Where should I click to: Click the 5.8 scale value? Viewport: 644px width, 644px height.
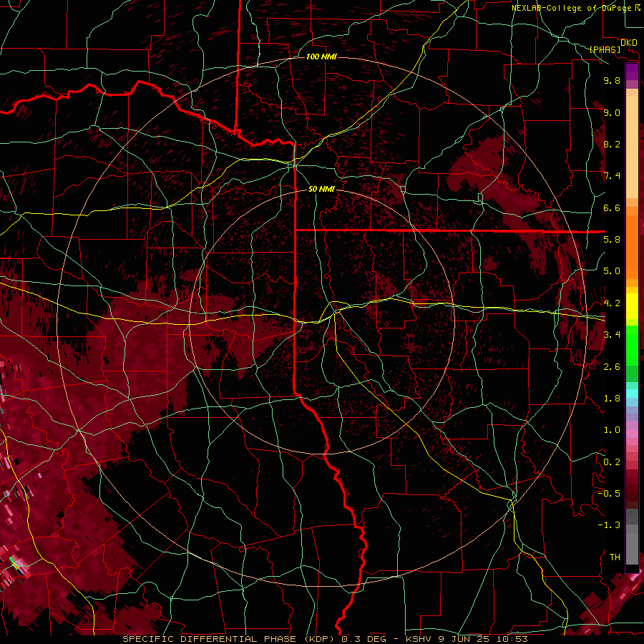pos(612,240)
